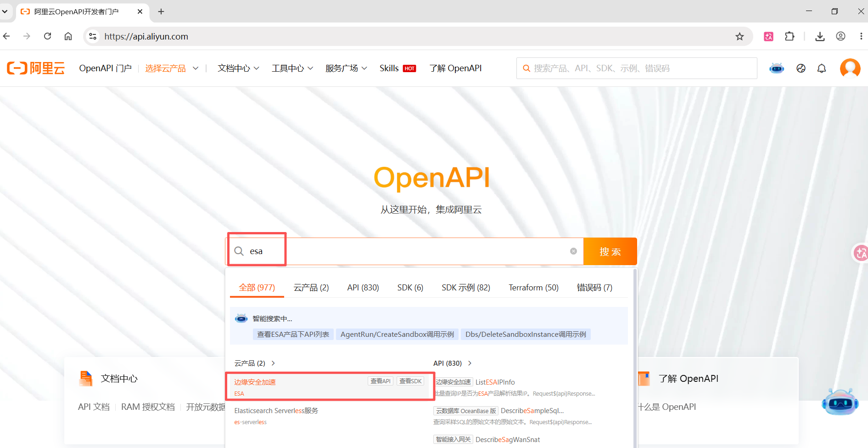The image size is (868, 448).
Task: Click the Aliyun logo in the header
Action: pyautogui.click(x=36, y=68)
